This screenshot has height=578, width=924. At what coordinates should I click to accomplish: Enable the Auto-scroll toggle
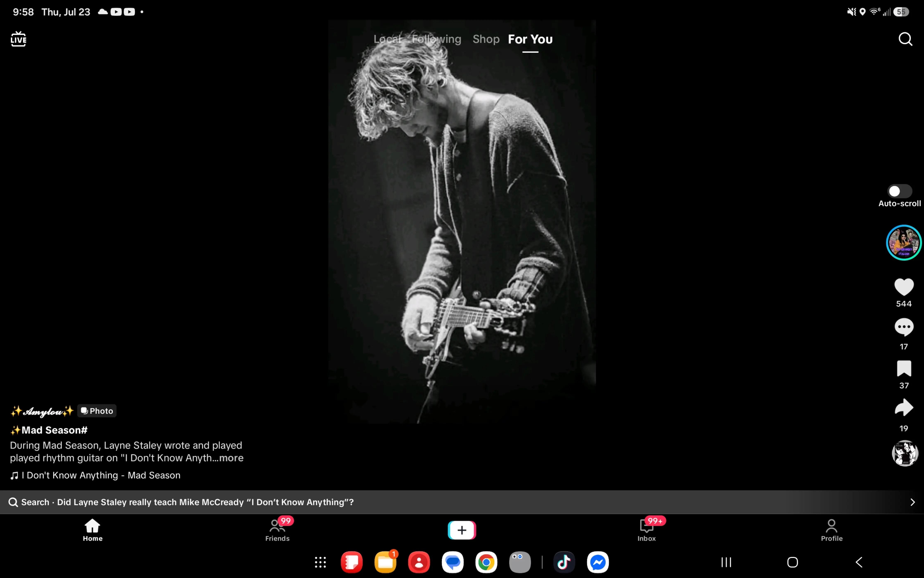click(899, 191)
